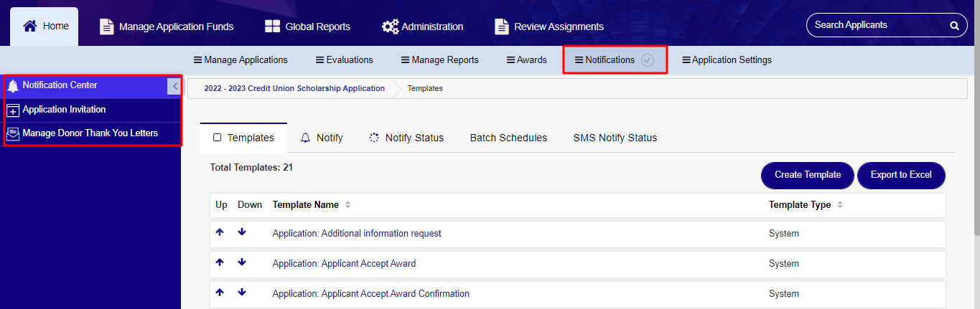Click the Create Template button
The height and width of the screenshot is (309, 980).
808,175
